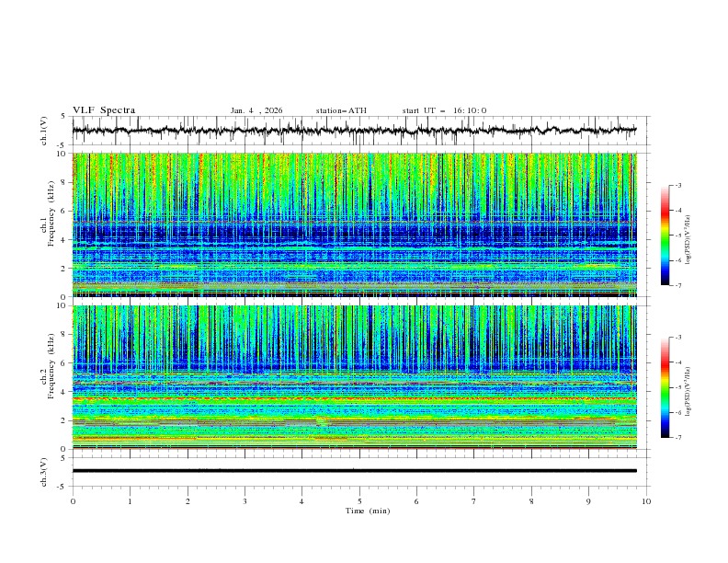Select the "start UT = 16:10:0" text
The height and width of the screenshot is (563, 728).
(444, 110)
